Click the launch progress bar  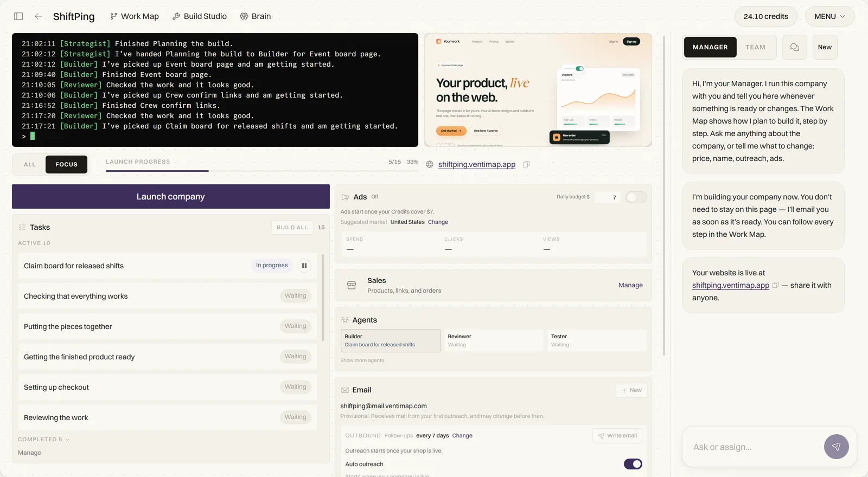(262, 171)
